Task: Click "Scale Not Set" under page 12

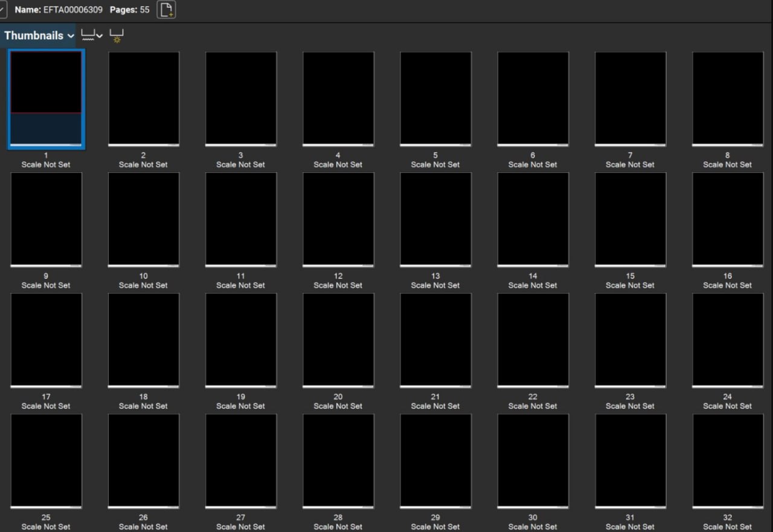Action: pyautogui.click(x=338, y=285)
